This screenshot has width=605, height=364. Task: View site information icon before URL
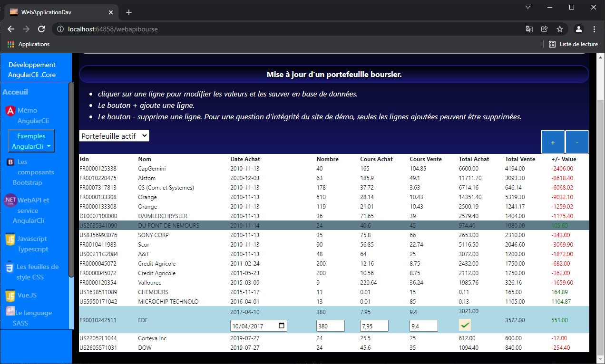click(60, 29)
